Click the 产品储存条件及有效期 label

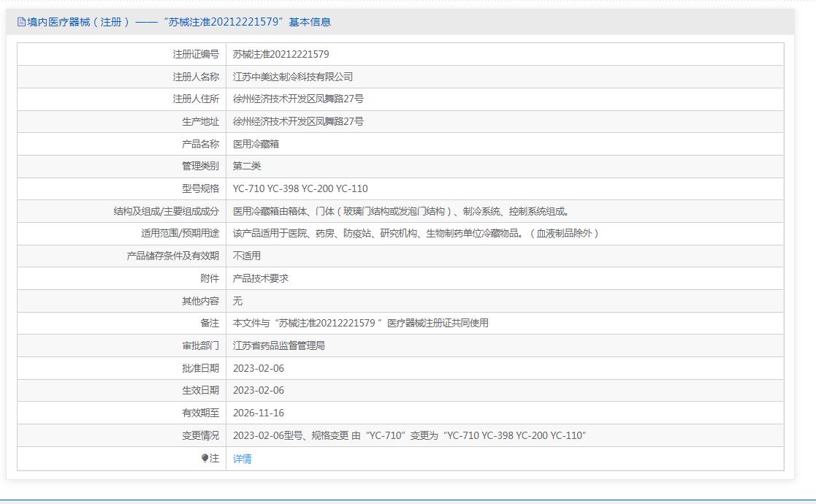click(x=173, y=256)
